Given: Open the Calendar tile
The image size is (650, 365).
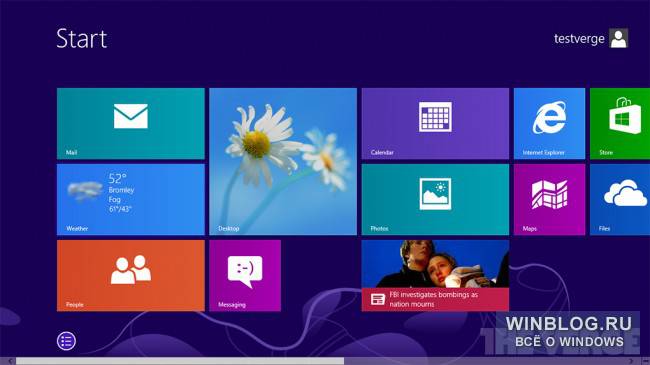Looking at the screenshot, I should pyautogui.click(x=435, y=123).
